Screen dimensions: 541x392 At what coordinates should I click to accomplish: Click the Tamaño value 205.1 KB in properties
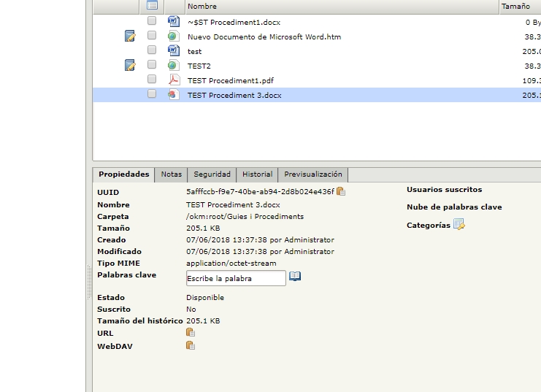click(203, 228)
